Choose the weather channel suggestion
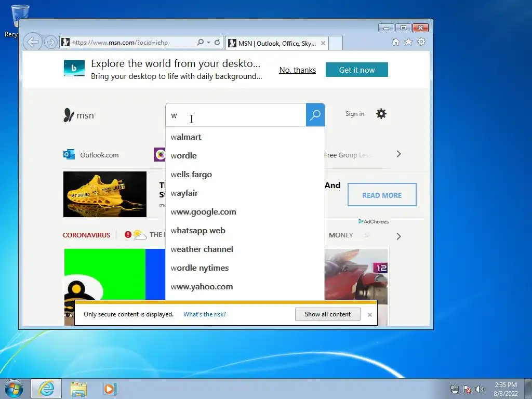532x399 pixels. coord(245,249)
